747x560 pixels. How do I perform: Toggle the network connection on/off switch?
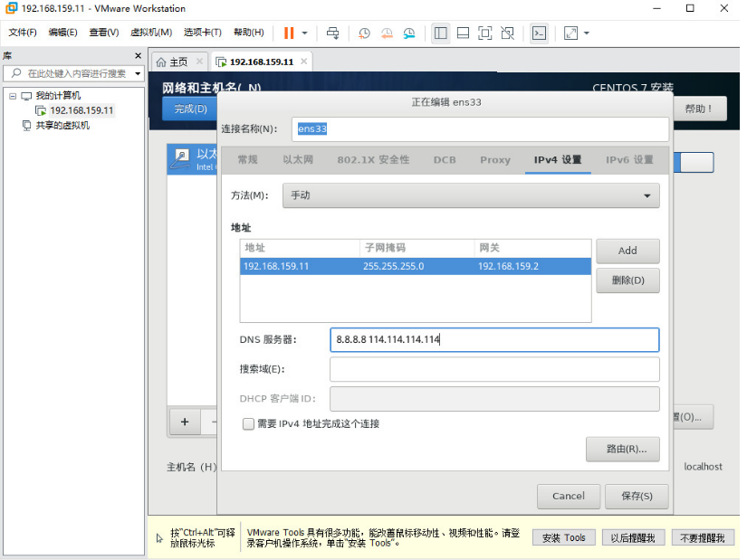(694, 162)
